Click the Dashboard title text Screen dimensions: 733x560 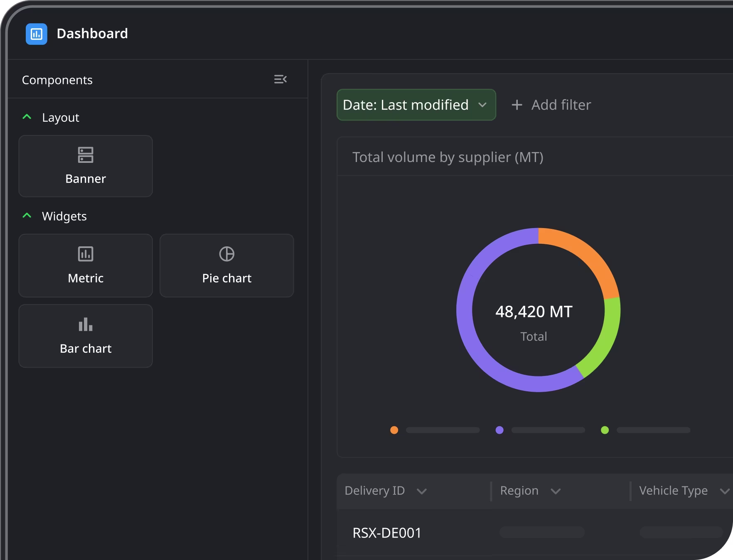click(x=92, y=34)
